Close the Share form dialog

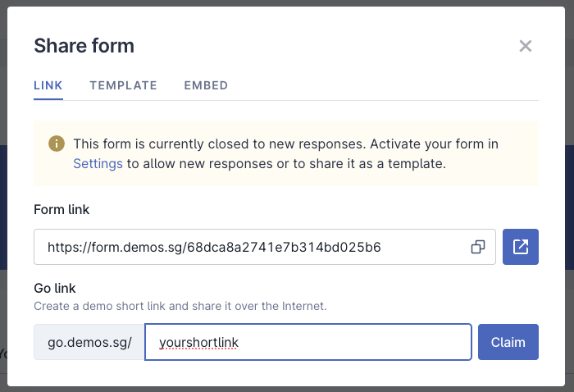526,46
